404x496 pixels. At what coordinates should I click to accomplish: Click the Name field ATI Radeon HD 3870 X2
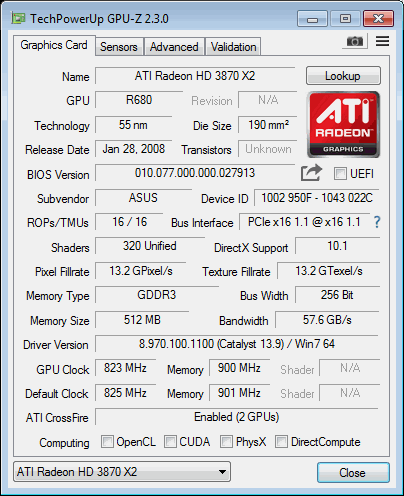(195, 76)
